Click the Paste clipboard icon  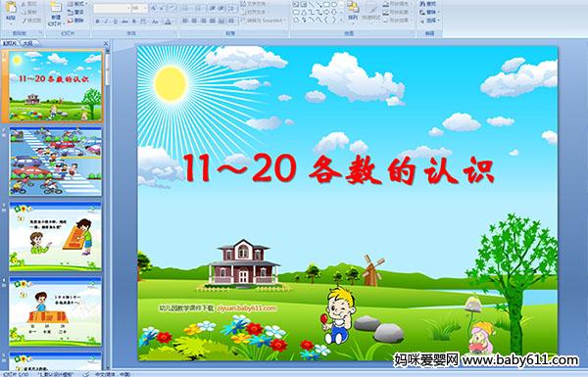[x=11, y=8]
